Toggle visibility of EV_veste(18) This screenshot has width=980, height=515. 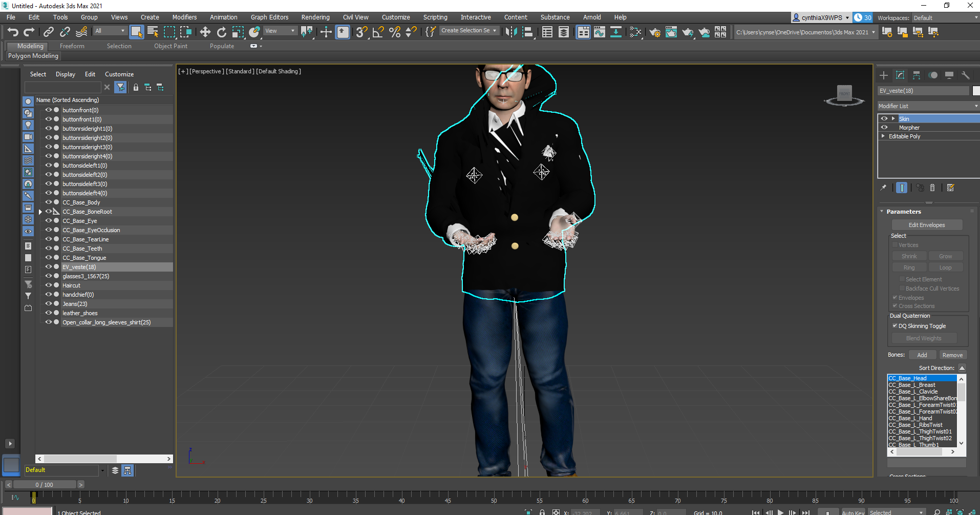(x=49, y=267)
